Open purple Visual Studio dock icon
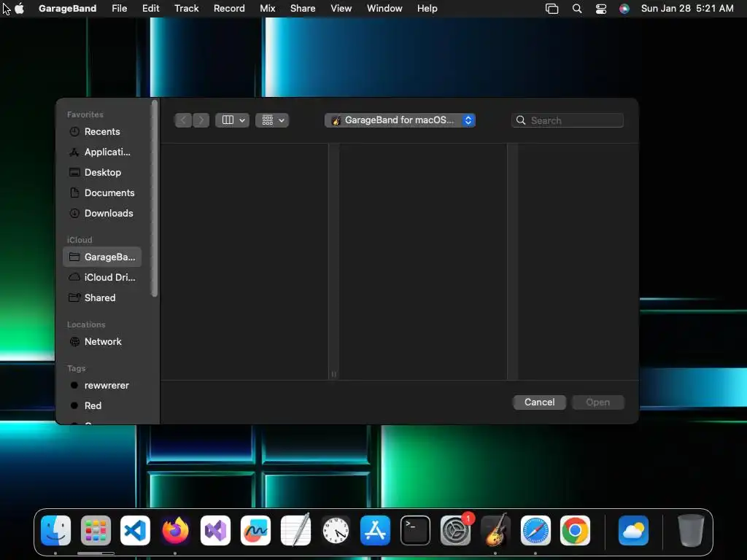 pos(215,530)
